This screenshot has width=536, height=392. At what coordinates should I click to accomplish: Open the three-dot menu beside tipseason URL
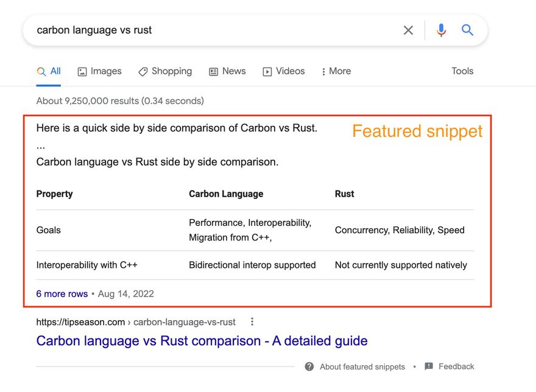[252, 322]
